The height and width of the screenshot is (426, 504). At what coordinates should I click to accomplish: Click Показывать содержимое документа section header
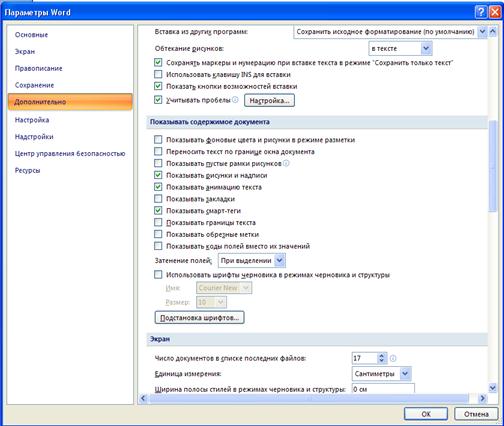[x=317, y=122]
